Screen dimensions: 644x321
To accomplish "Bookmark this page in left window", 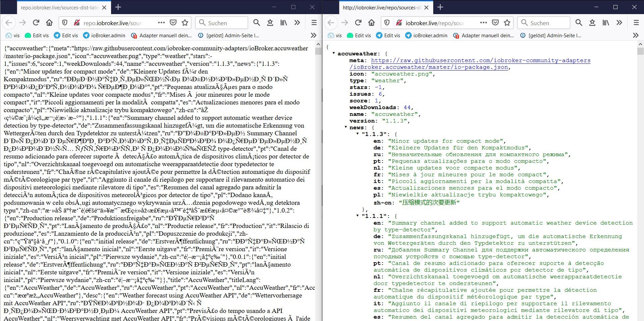I will [x=185, y=23].
